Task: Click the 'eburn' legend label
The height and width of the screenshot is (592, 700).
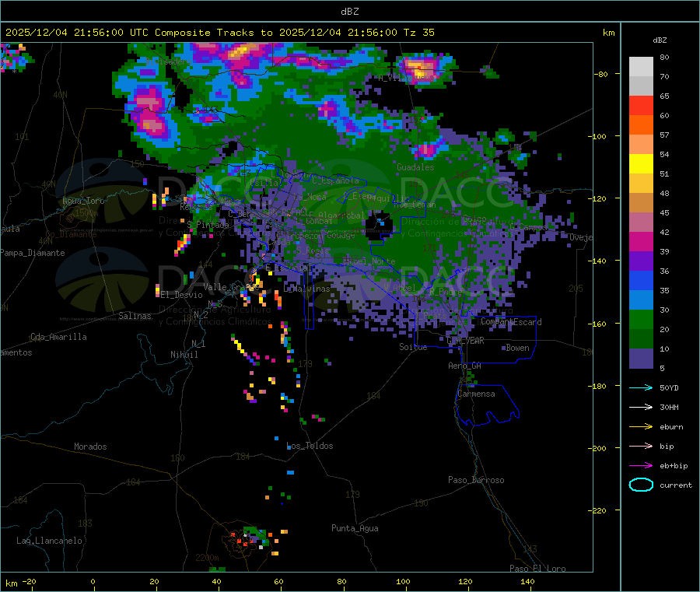Action: click(x=671, y=427)
